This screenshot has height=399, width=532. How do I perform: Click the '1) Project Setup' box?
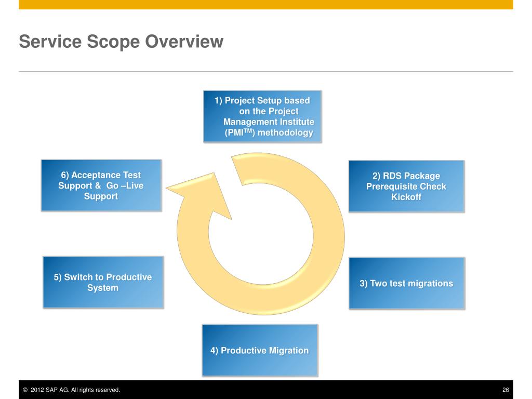(262, 116)
